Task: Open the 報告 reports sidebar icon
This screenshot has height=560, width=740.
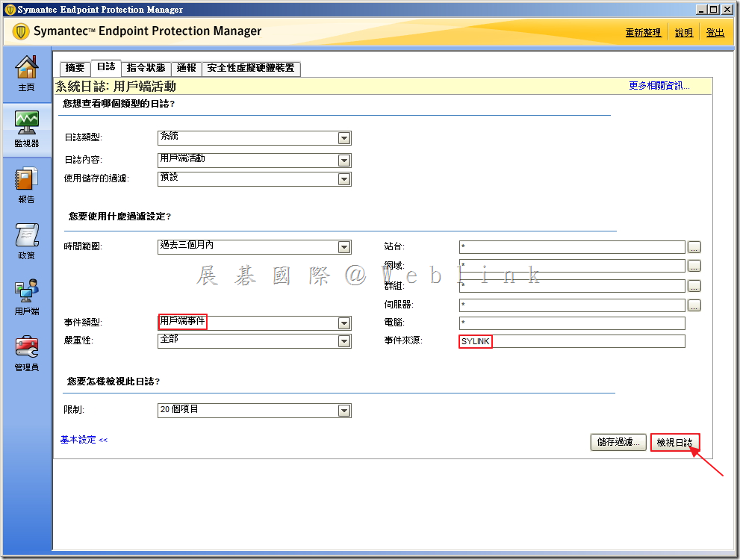Action: click(26, 184)
